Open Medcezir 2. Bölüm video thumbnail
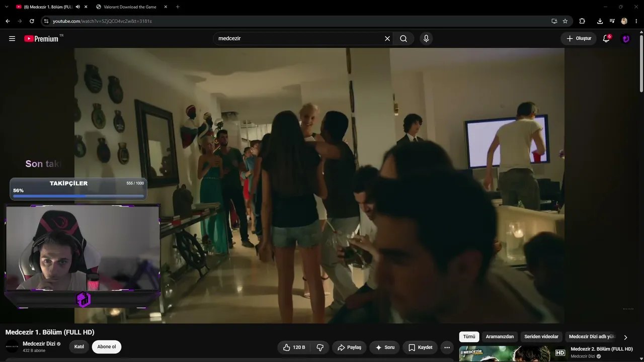This screenshot has height=362, width=644. pyautogui.click(x=513, y=353)
